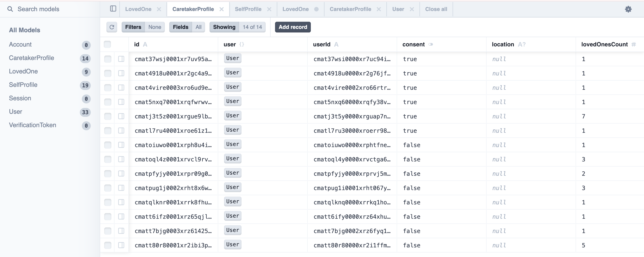Open record panel icon for last row

pos(121,245)
